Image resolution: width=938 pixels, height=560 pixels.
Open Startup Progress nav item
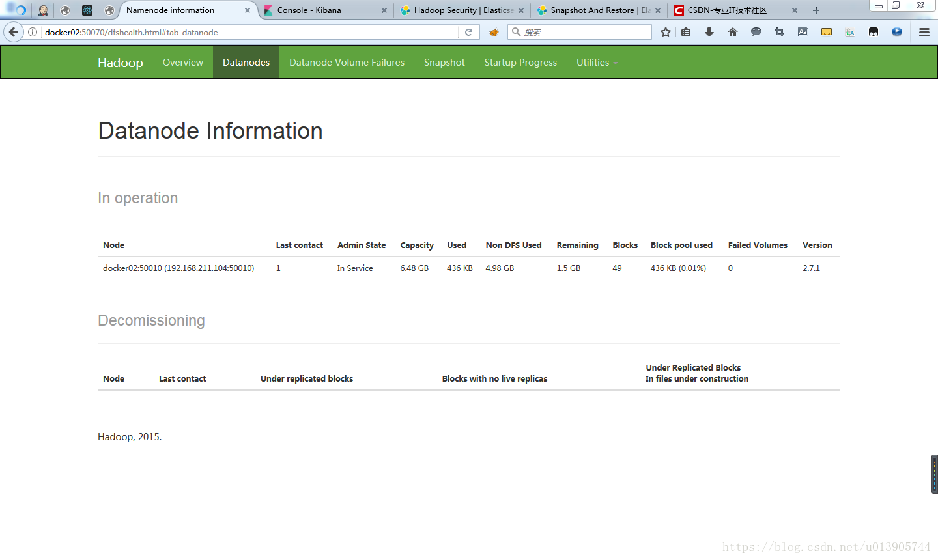520,63
